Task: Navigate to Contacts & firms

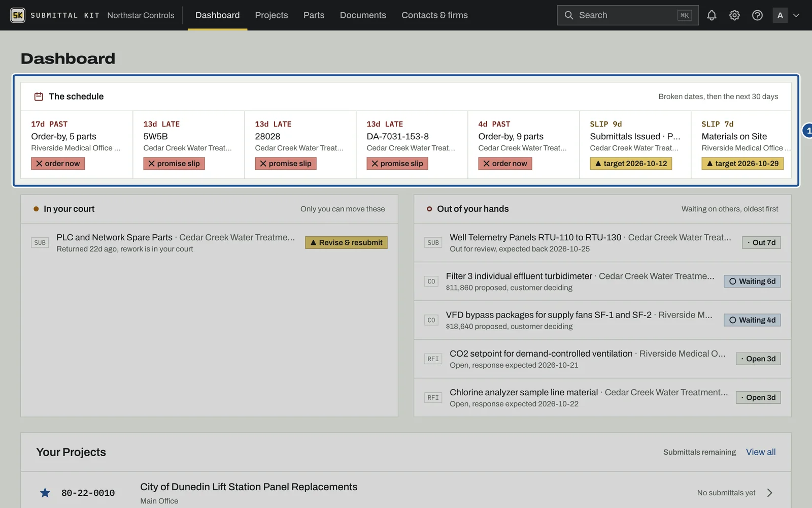Action: 435,15
